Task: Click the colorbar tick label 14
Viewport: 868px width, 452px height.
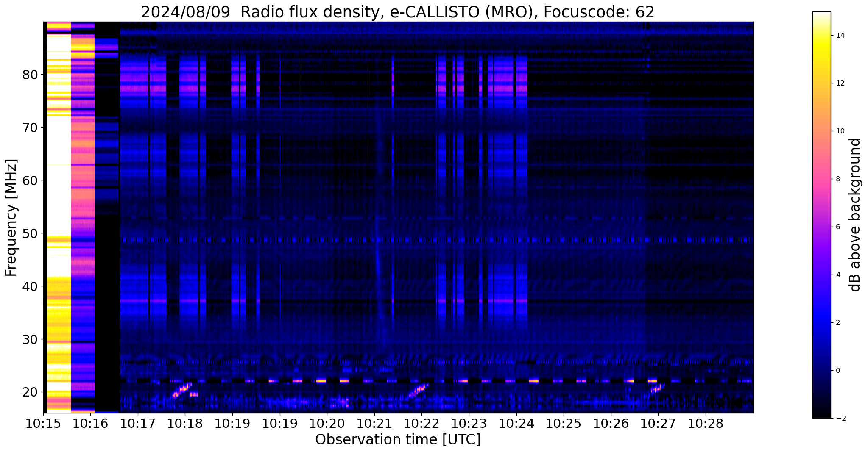Action: click(x=840, y=36)
